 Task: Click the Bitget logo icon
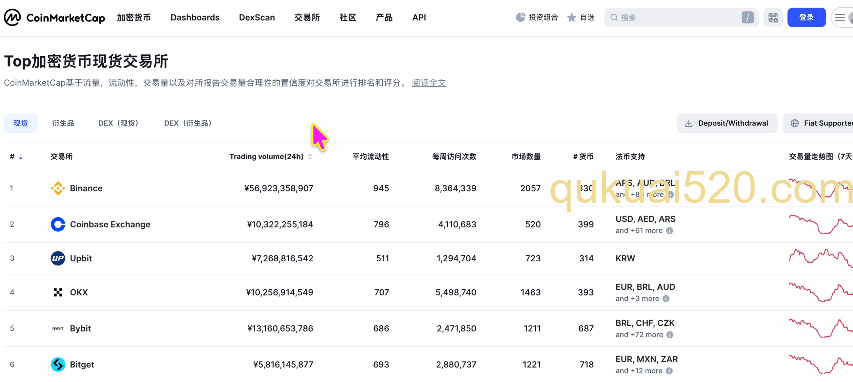(58, 365)
